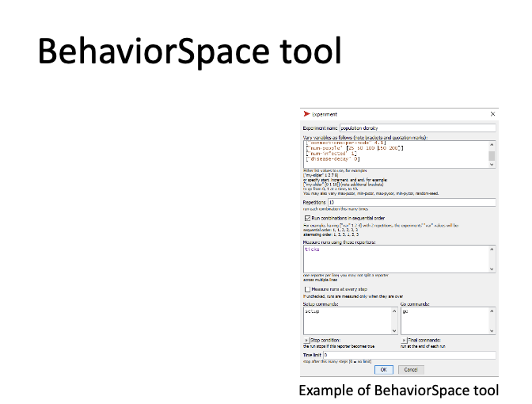Enable Measure runs at every step
This screenshot has width=532, height=404.
point(307,290)
